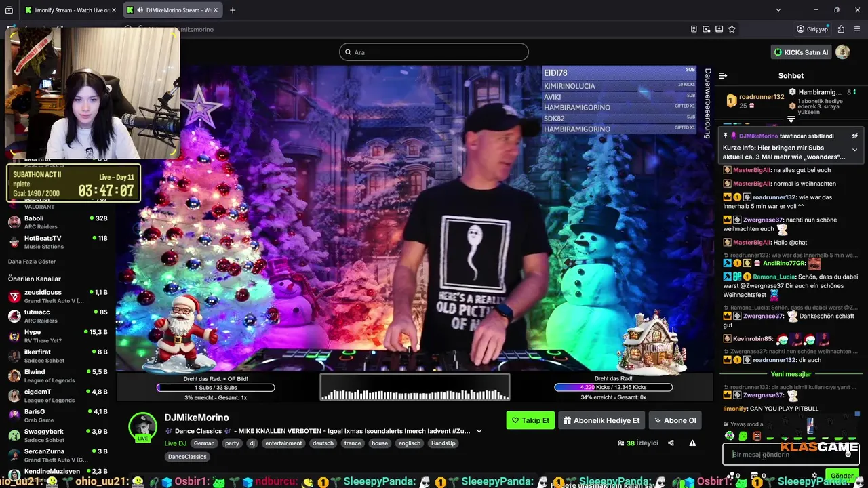Open cigdemT recommended channel
The height and width of the screenshot is (488, 868).
click(x=58, y=396)
